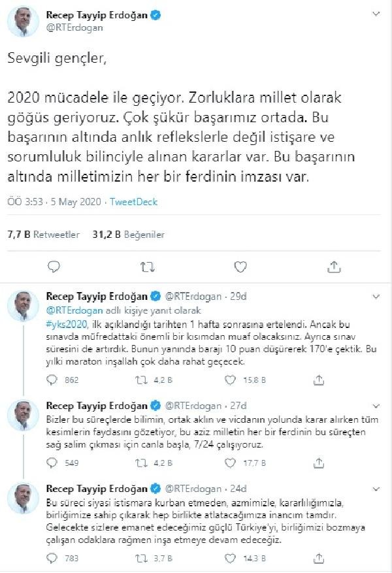The image size is (392, 573).
Task: Open the main tweet's chevron menu
Action: [x=376, y=14]
